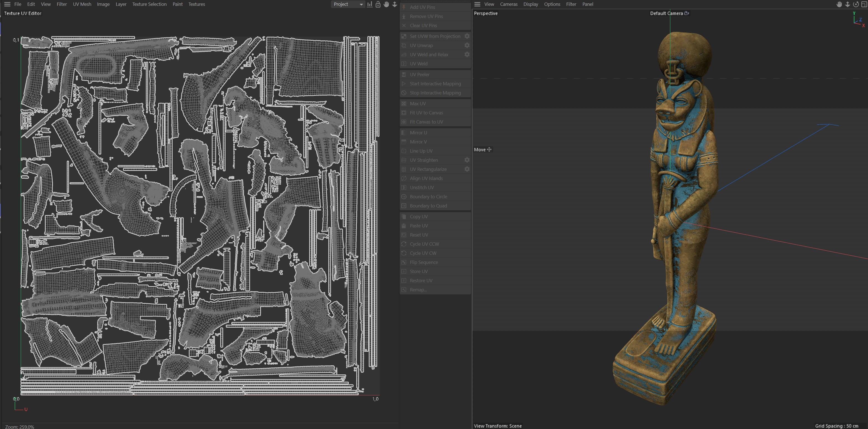The width and height of the screenshot is (868, 429).
Task: Open the UV Mesh menu
Action: point(82,4)
